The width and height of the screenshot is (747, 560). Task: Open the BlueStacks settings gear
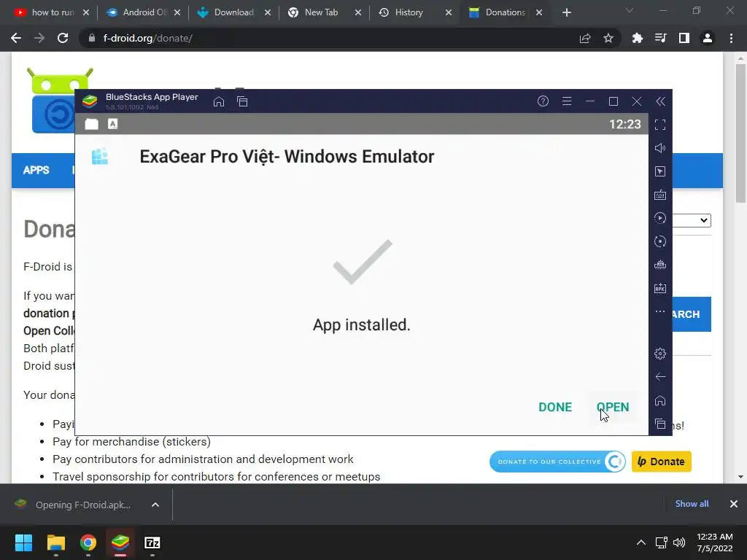pos(660,354)
